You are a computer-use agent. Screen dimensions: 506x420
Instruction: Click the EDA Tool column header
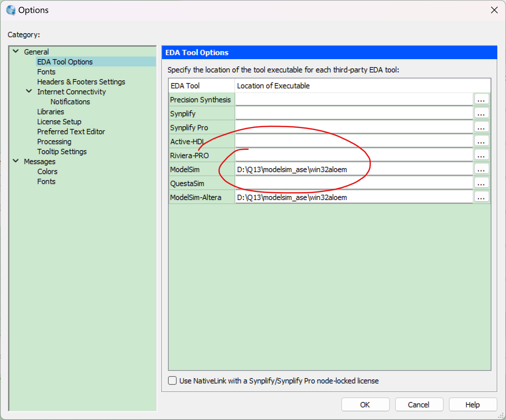202,86
